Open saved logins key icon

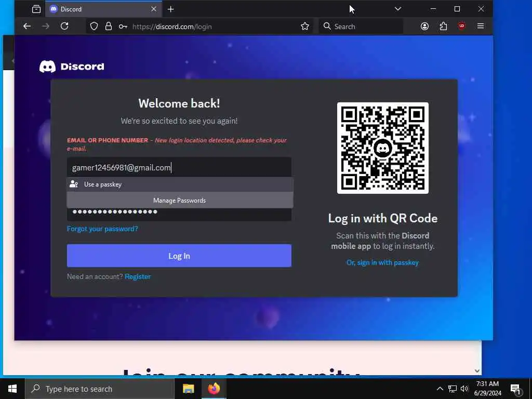tap(123, 26)
